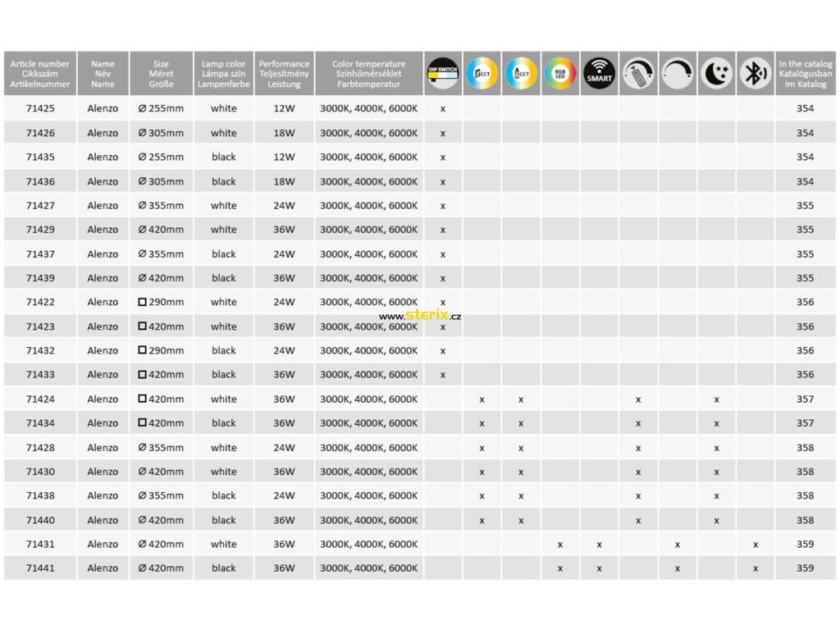Click the night-light x mark in row 71424
The height and width of the screenshot is (630, 840).
(x=717, y=399)
